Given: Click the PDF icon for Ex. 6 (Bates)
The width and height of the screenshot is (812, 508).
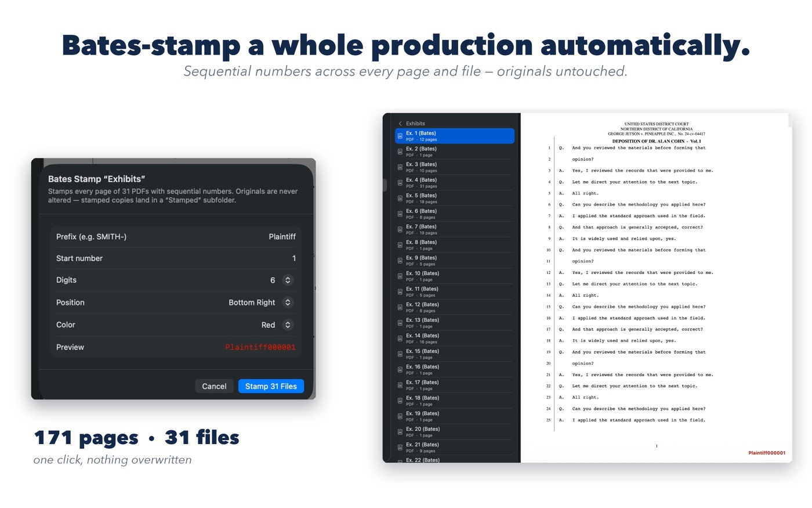Looking at the screenshot, I should coord(400,214).
